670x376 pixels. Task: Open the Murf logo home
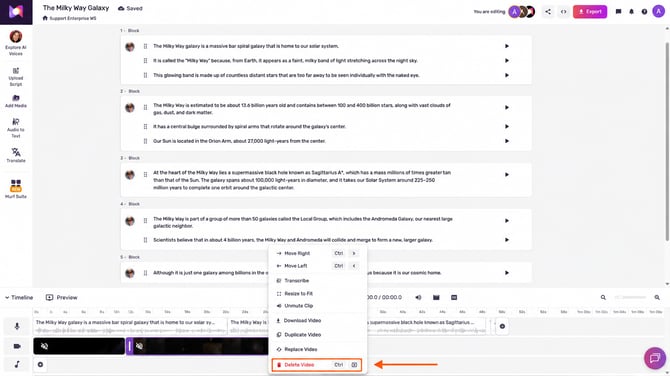tap(16, 12)
